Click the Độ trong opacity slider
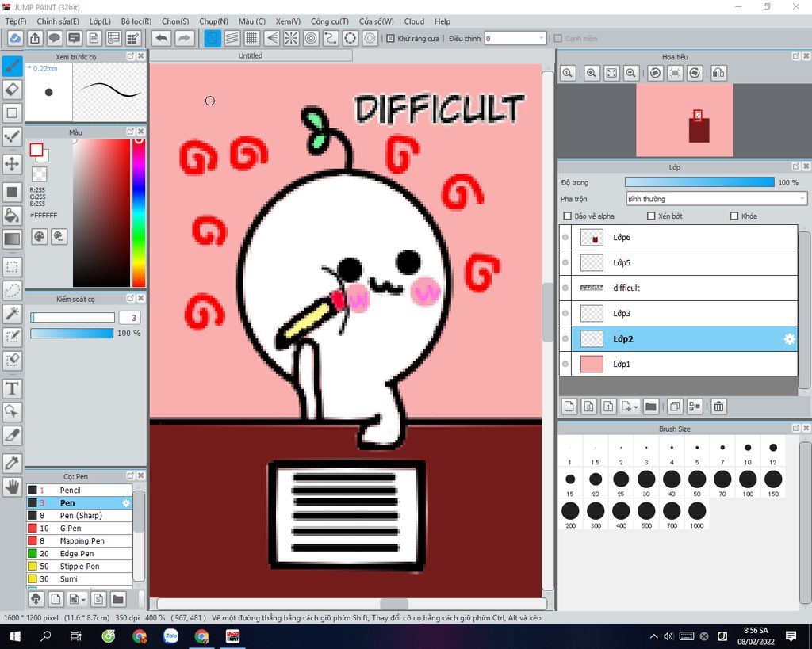812x649 pixels. coord(699,182)
